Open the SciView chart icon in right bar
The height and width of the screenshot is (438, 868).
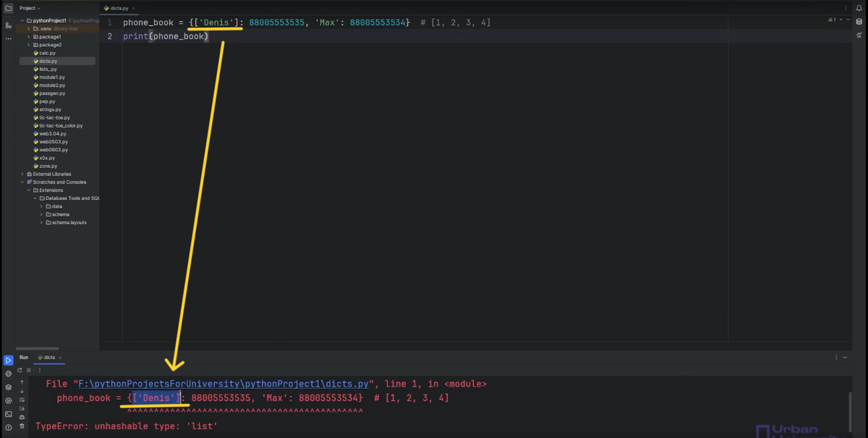(859, 35)
